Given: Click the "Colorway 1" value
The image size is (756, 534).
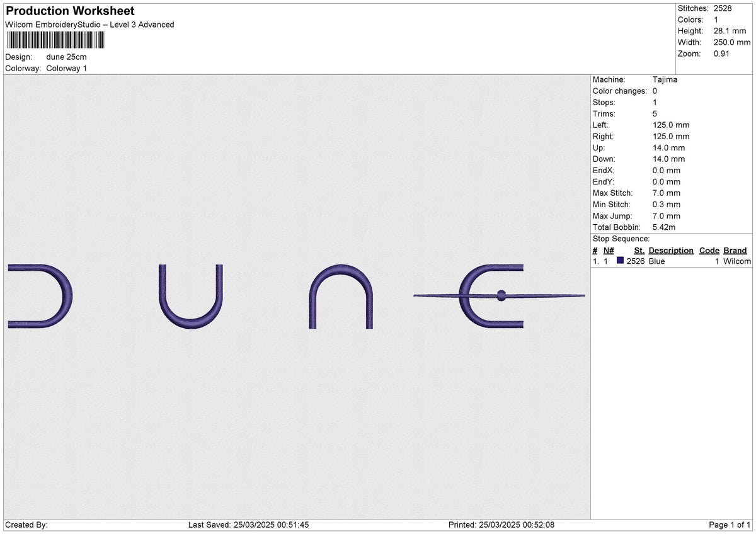Looking at the screenshot, I should coord(67,68).
